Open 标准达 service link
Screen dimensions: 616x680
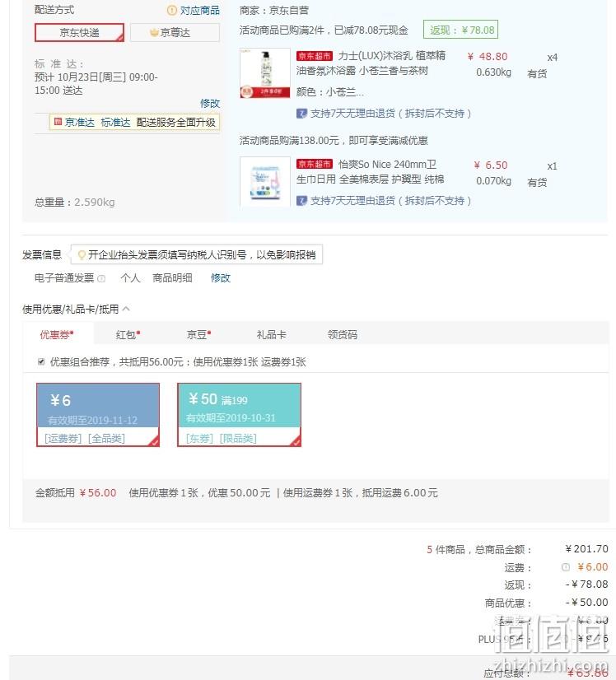[x=115, y=123]
